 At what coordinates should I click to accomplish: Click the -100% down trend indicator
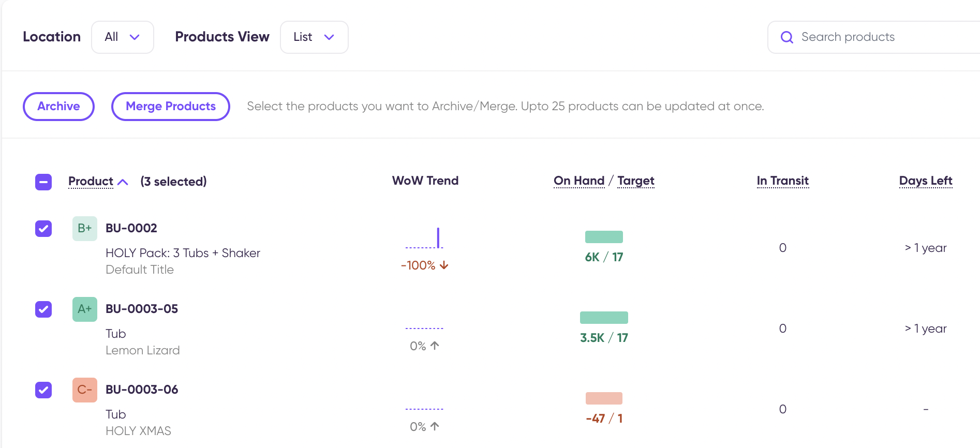click(424, 265)
